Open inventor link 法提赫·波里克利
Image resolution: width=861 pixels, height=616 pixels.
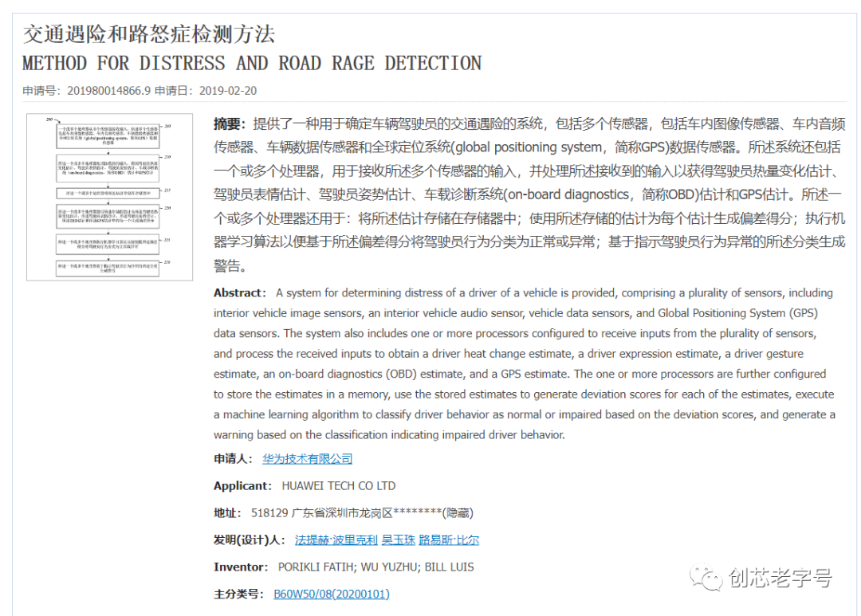pyautogui.click(x=336, y=540)
